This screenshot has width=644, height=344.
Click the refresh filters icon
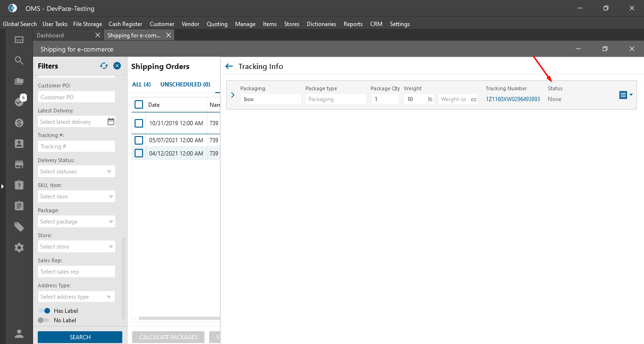[104, 66]
